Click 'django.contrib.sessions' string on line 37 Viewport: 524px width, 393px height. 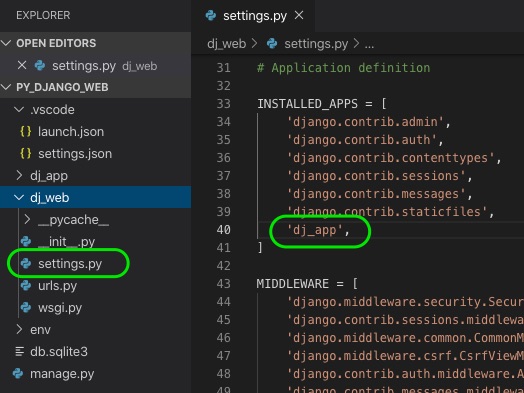376,176
